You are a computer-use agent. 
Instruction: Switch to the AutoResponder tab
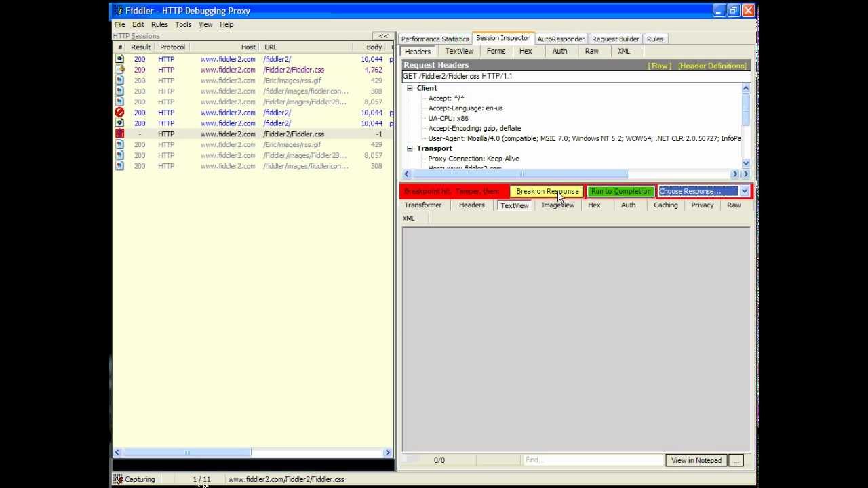[561, 39]
